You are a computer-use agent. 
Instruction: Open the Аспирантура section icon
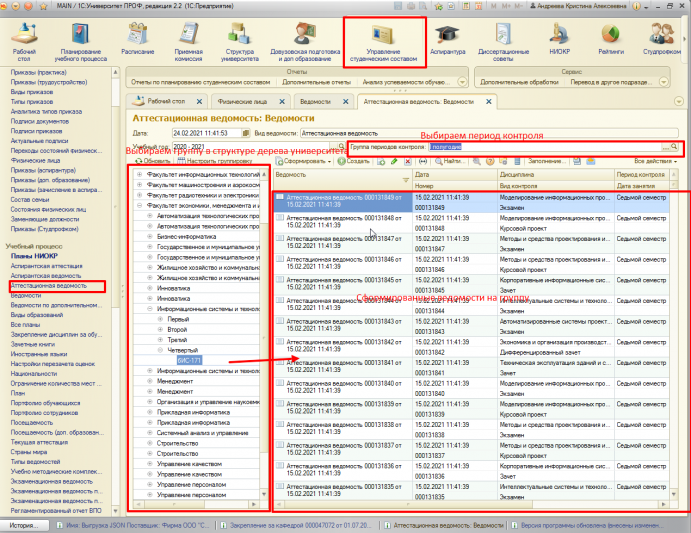click(447, 39)
